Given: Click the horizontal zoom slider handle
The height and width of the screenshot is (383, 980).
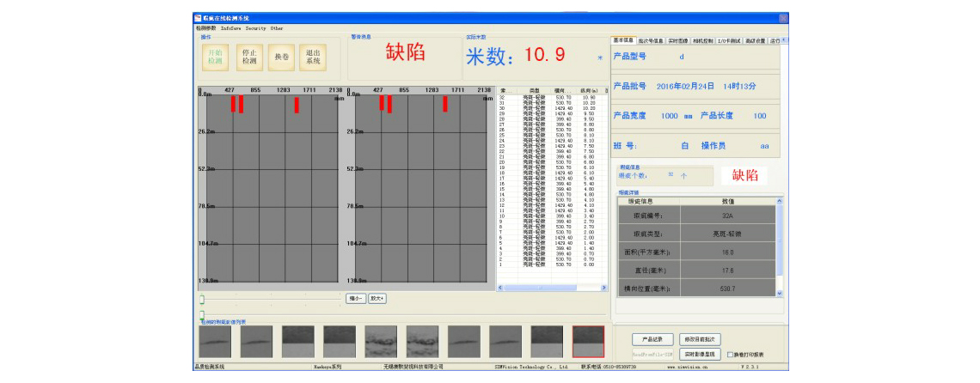Looking at the screenshot, I should coord(202,299).
